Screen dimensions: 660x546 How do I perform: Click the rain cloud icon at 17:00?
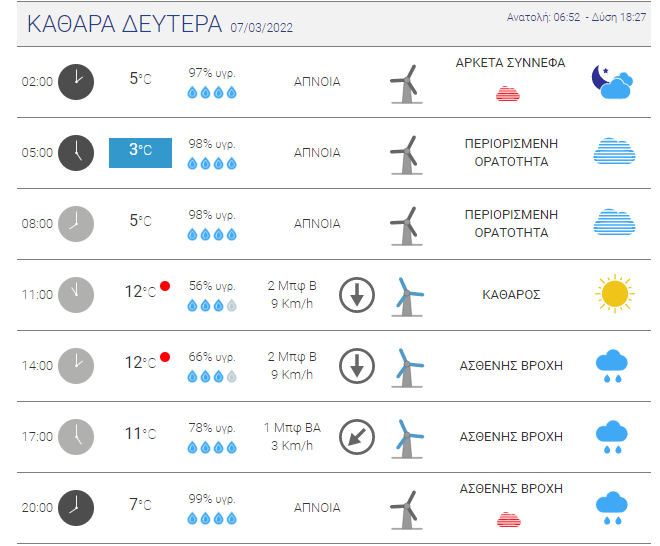point(612,437)
